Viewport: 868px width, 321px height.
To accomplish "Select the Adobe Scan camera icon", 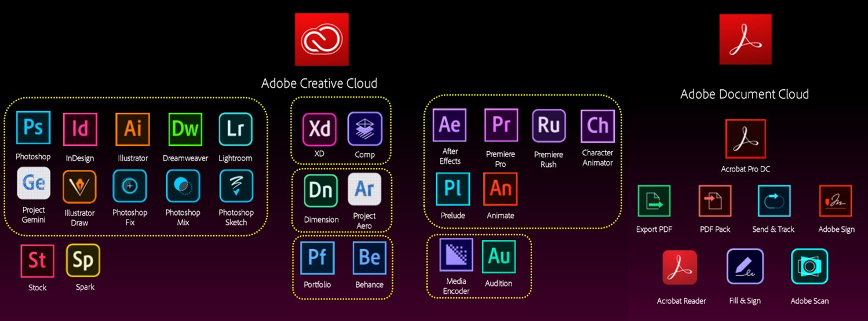I will [809, 267].
